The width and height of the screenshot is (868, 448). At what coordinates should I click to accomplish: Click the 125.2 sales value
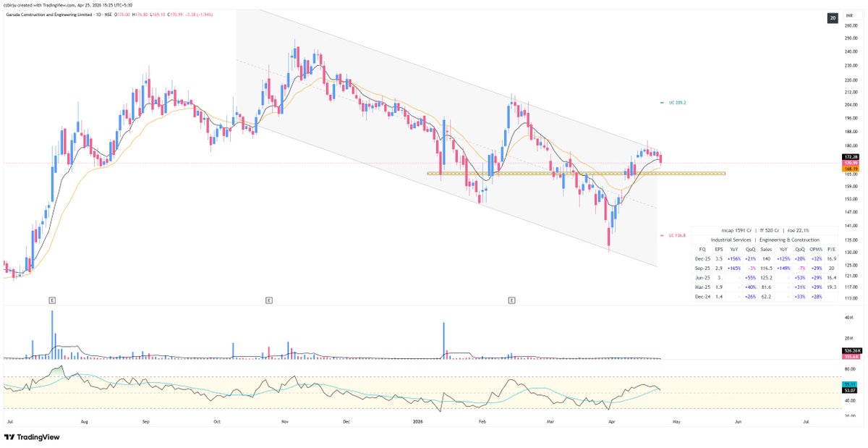tap(766, 276)
